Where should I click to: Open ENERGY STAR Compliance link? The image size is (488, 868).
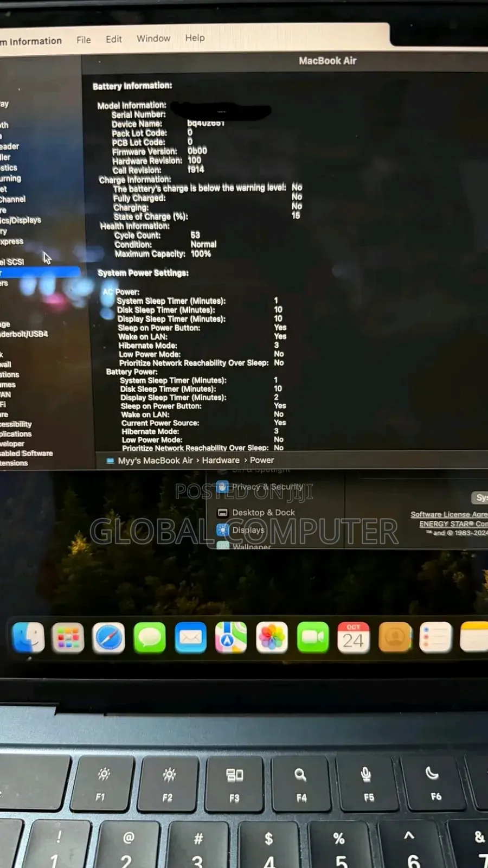453,524
